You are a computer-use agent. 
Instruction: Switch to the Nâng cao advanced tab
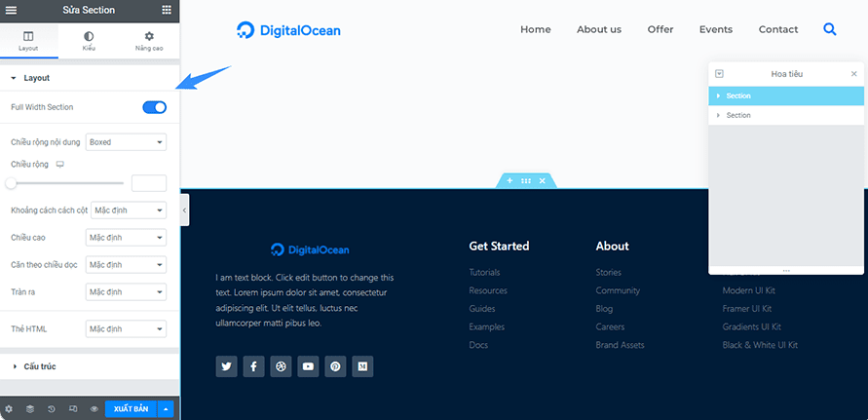149,41
